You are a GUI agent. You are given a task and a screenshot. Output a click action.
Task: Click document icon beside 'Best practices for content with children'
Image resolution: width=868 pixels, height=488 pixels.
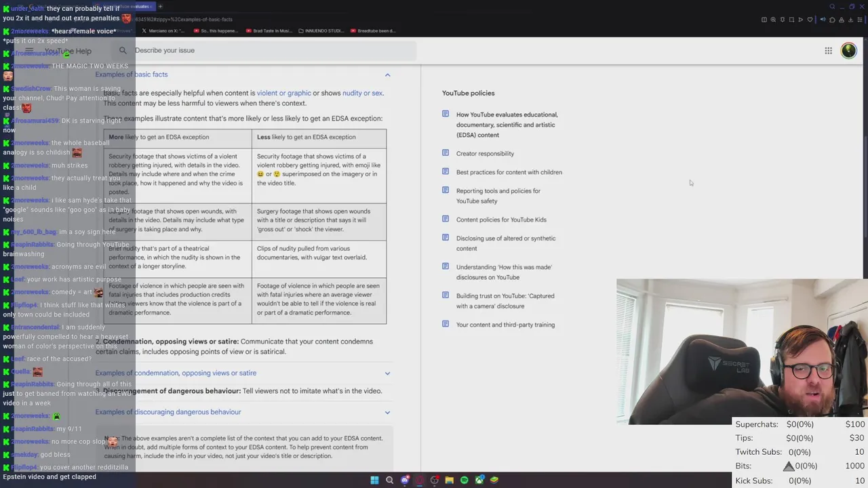point(446,171)
